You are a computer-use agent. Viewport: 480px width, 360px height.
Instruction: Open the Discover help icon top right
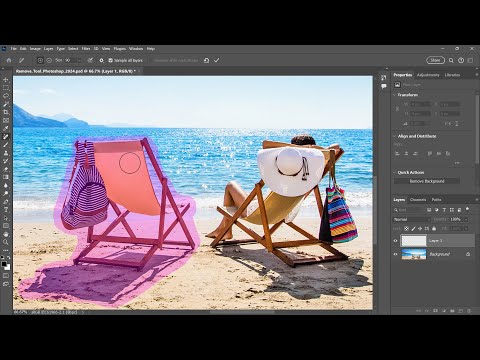pos(461,60)
